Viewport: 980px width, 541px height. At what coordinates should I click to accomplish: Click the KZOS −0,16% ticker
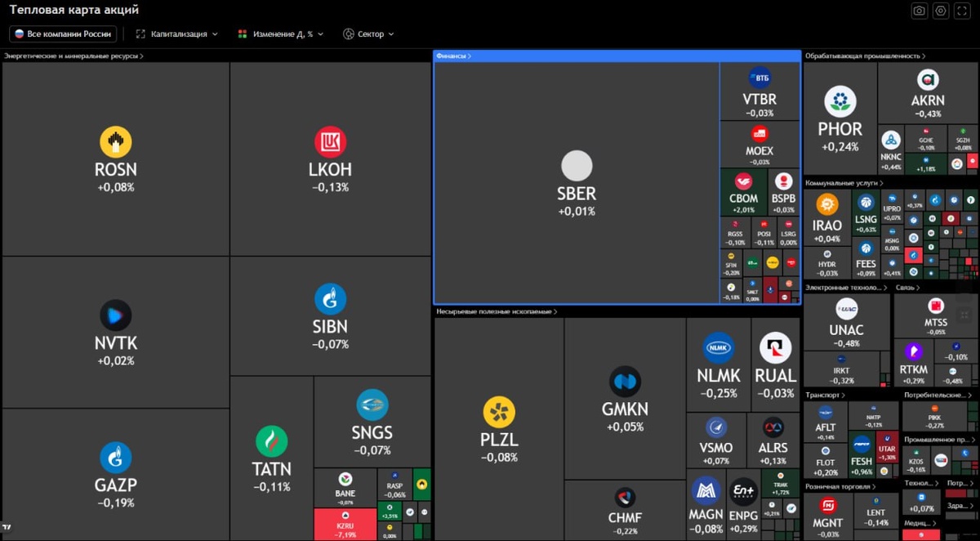coord(916,462)
